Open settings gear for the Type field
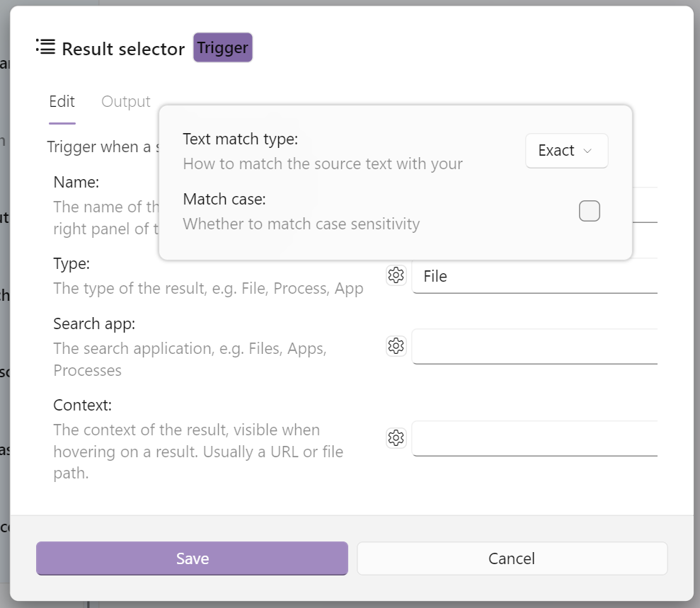 click(x=396, y=275)
